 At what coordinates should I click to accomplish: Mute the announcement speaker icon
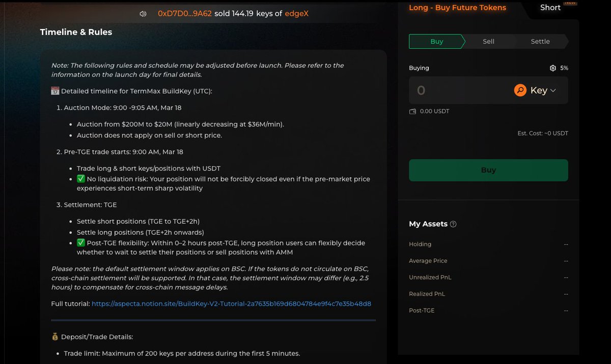(143, 14)
